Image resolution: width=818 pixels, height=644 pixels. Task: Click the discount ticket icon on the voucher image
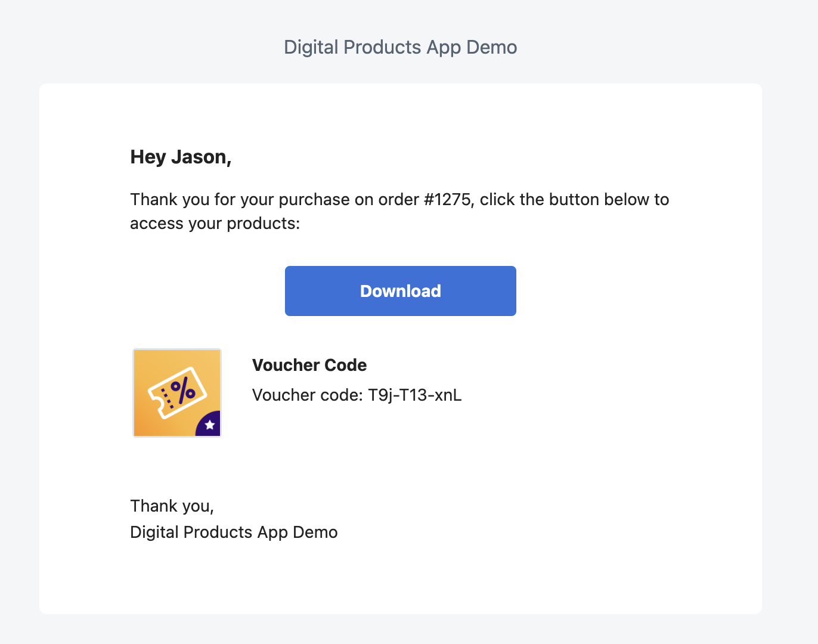[176, 392]
